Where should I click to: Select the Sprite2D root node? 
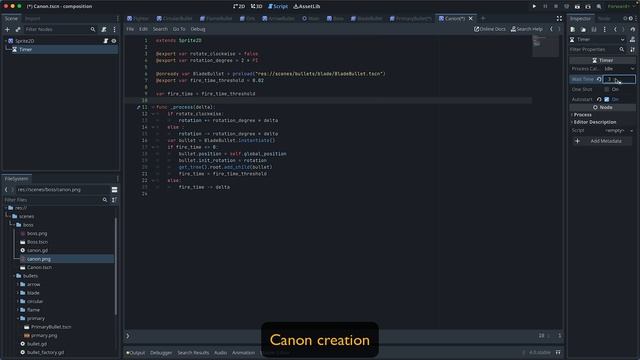coord(24,41)
